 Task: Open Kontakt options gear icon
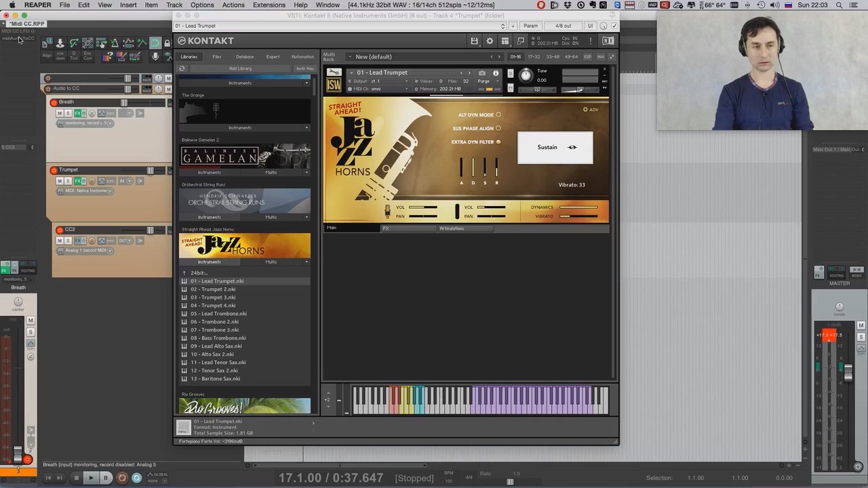click(x=490, y=41)
